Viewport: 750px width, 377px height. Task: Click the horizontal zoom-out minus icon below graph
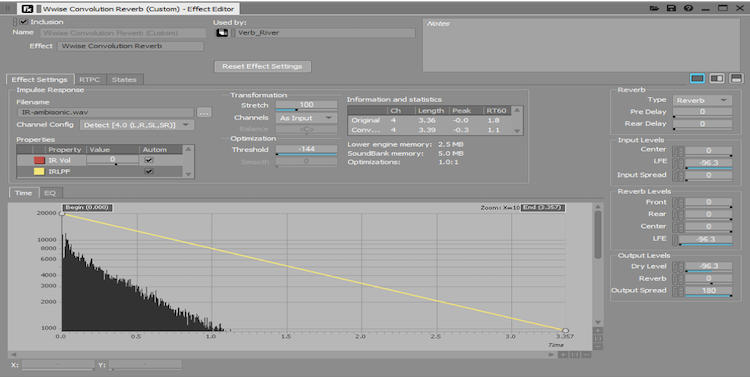[586, 355]
